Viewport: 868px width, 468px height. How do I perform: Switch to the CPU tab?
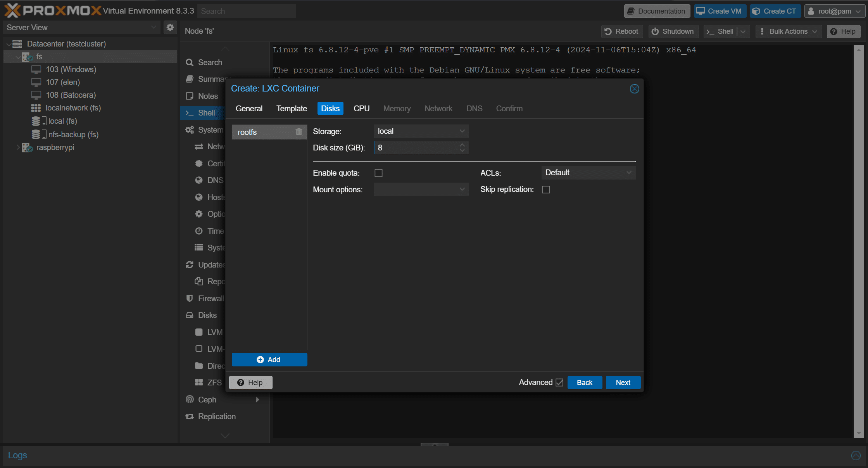point(361,109)
